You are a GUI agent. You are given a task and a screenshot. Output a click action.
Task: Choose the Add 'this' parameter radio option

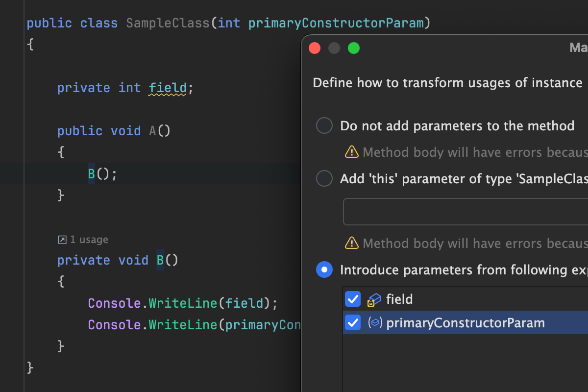pyautogui.click(x=324, y=179)
